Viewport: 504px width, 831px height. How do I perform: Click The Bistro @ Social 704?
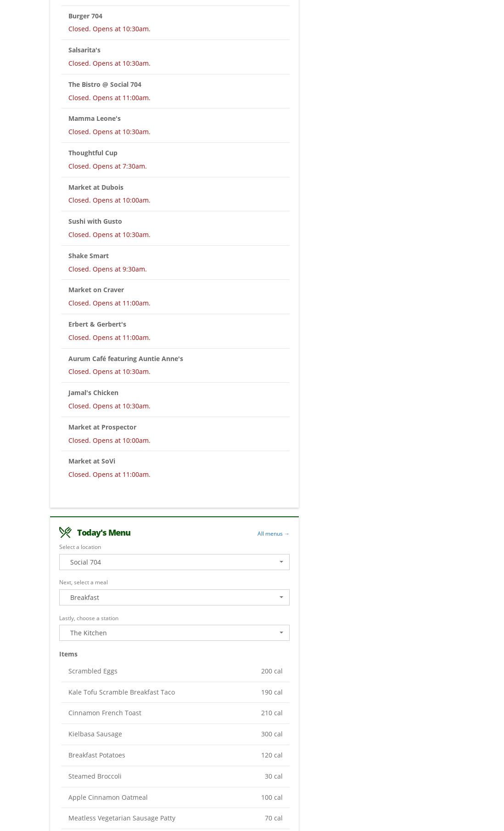point(105,85)
